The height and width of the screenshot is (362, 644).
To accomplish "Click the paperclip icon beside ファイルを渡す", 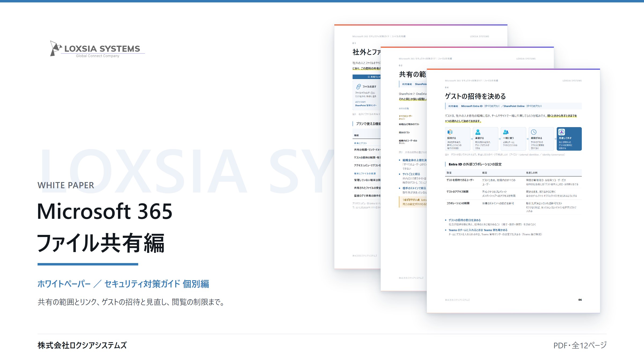I will (358, 87).
